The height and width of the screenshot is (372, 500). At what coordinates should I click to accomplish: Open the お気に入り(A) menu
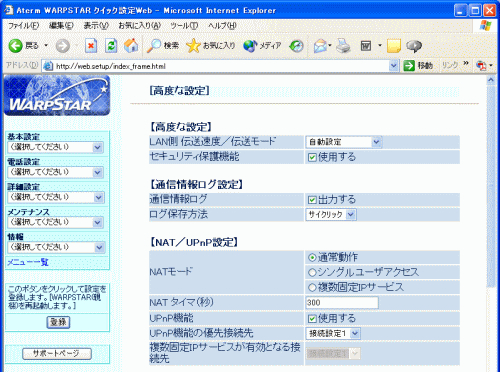[140, 26]
